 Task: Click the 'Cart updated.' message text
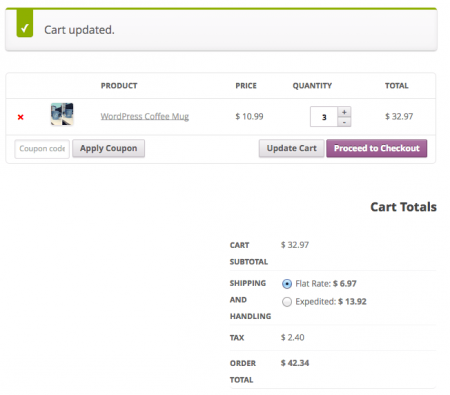pyautogui.click(x=79, y=30)
